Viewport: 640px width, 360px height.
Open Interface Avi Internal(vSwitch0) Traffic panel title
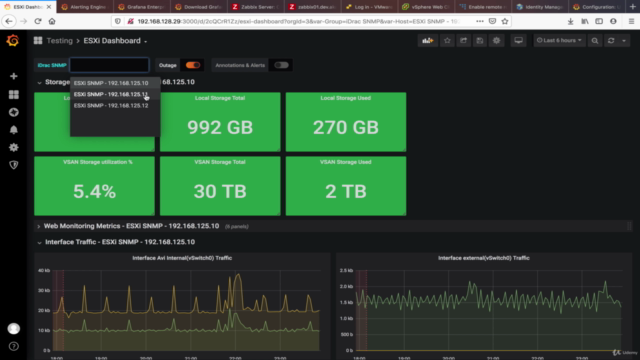tap(182, 258)
